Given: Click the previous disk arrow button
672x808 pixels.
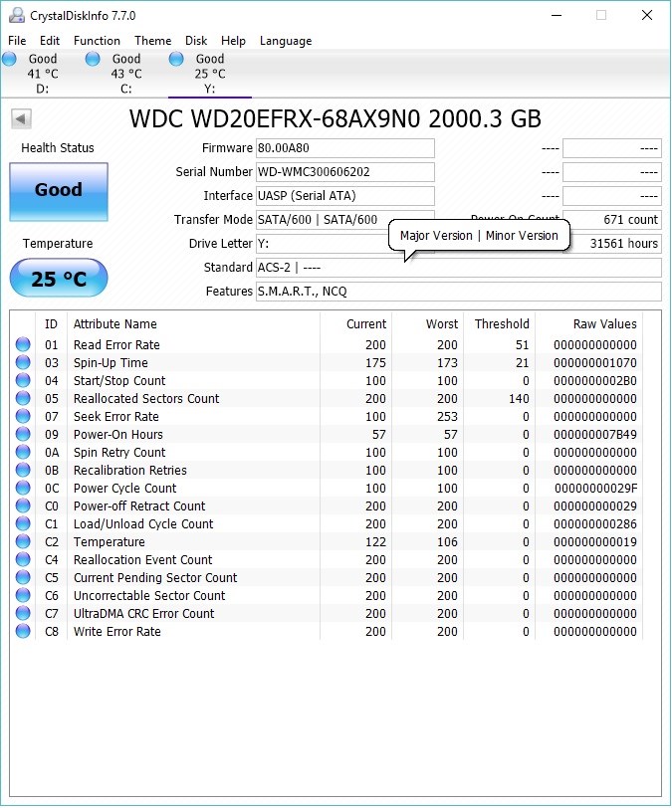Looking at the screenshot, I should [x=21, y=119].
